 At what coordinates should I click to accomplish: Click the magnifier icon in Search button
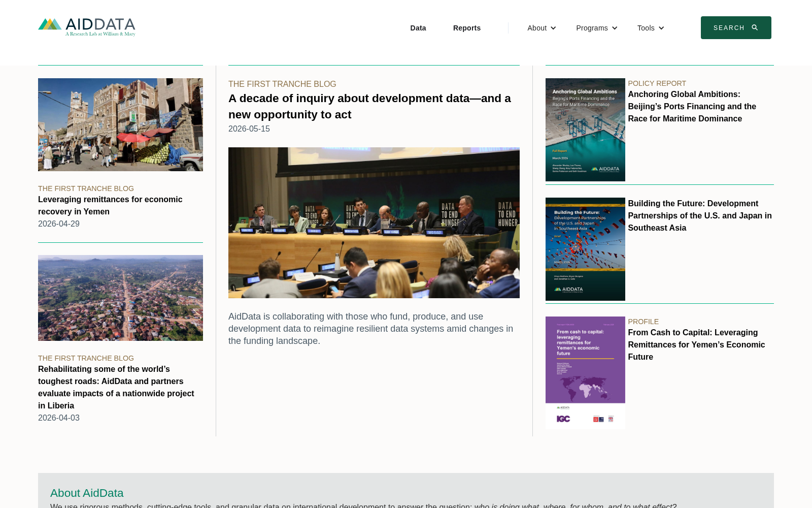(755, 27)
